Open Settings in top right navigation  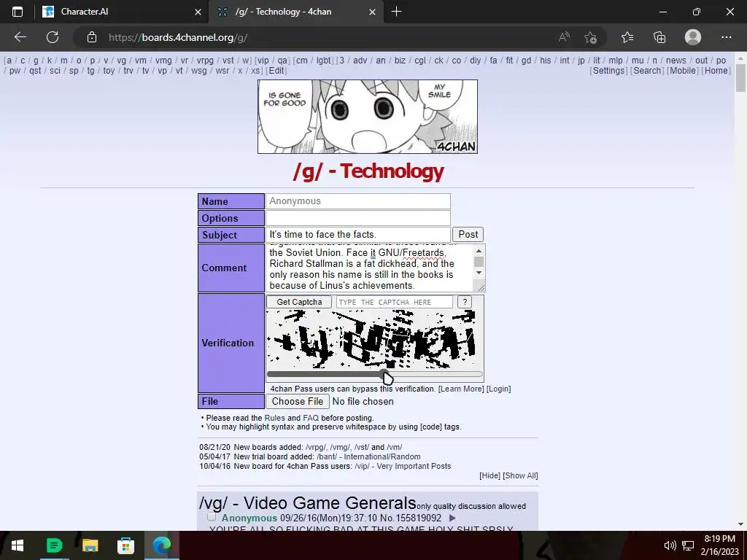point(609,71)
